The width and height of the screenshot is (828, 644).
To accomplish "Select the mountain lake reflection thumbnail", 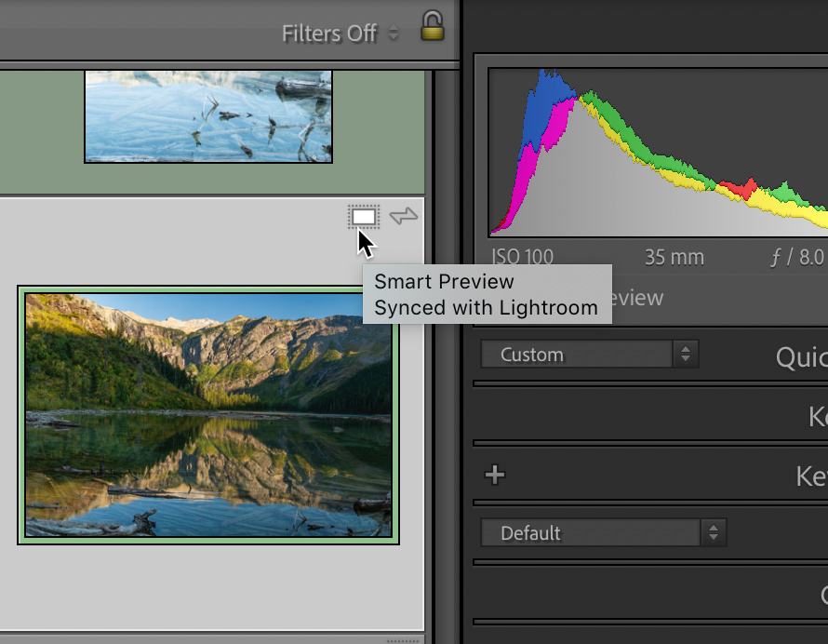I will [x=208, y=415].
